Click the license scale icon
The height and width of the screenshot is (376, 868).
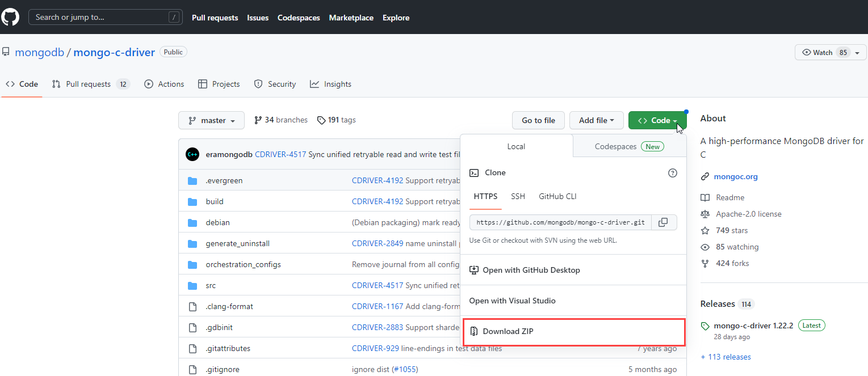tap(705, 214)
